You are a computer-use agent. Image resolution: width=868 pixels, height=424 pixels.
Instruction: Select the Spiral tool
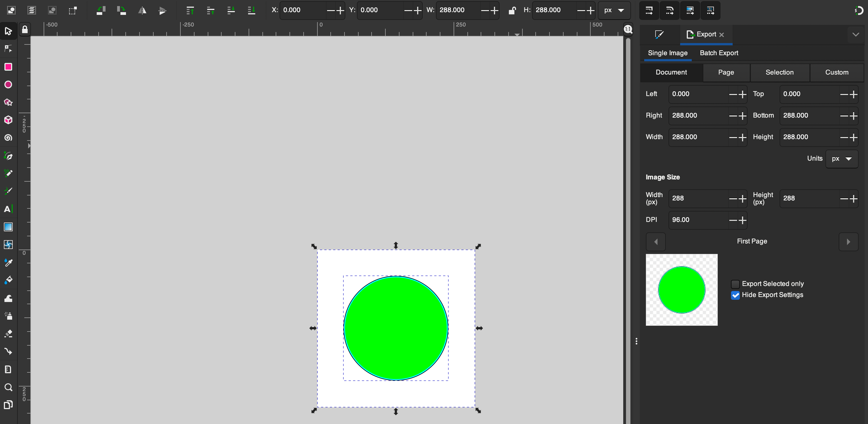point(8,138)
